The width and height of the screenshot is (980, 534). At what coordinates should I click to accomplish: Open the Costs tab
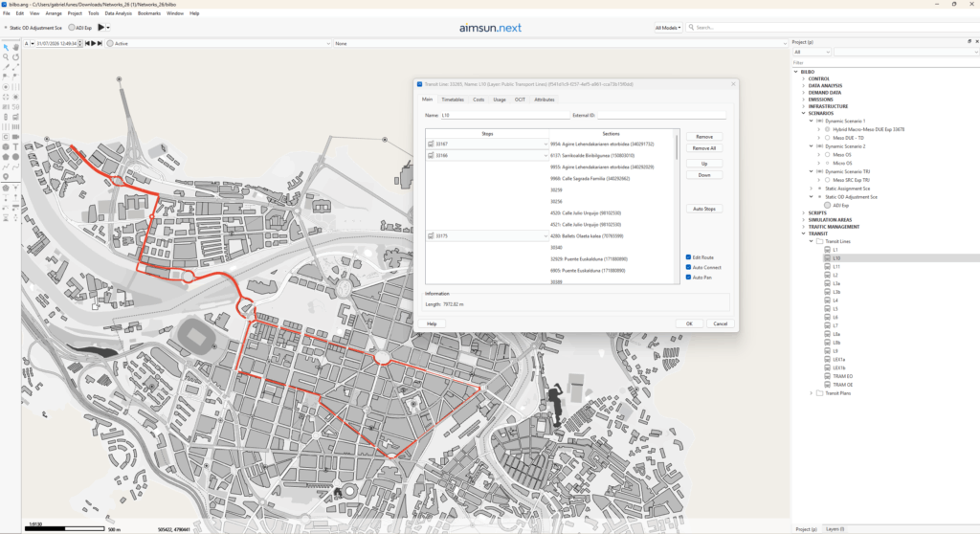(x=479, y=100)
